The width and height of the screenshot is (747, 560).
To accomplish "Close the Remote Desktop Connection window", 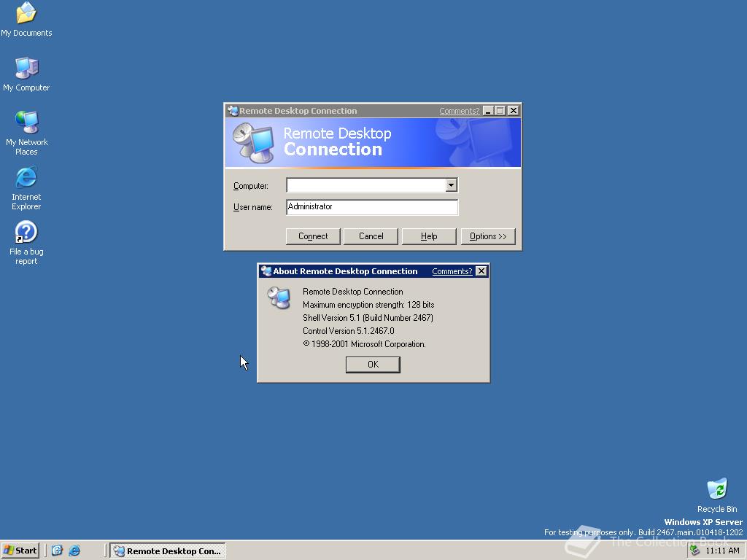I will click(513, 111).
